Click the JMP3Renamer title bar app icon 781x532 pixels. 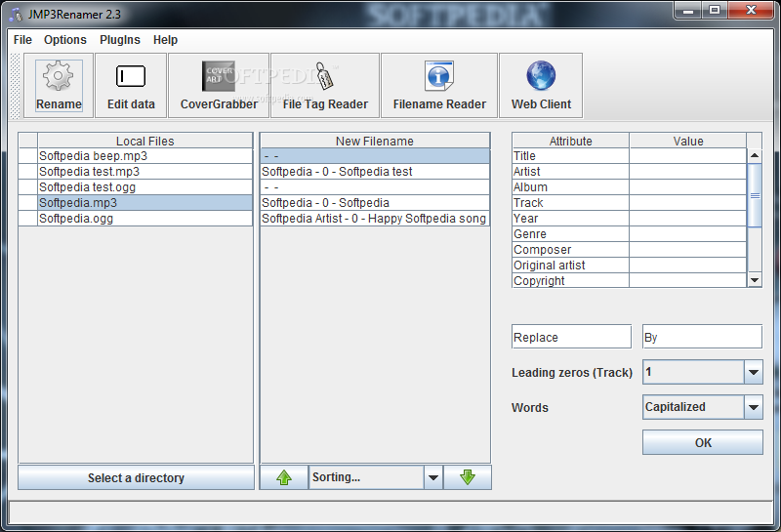16,15
